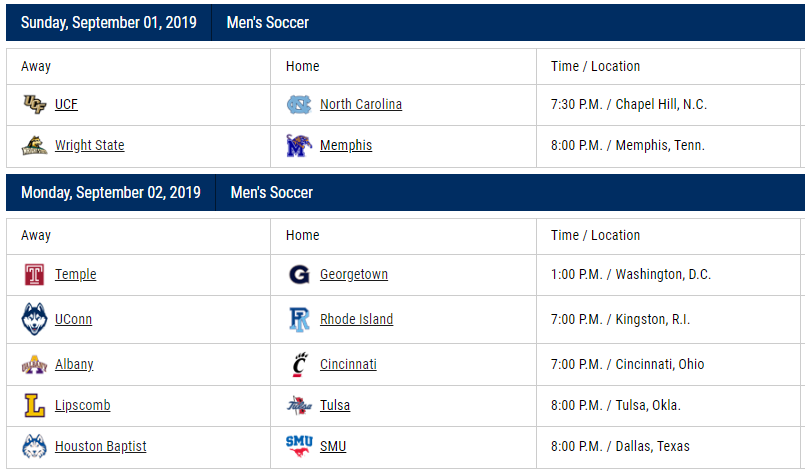The height and width of the screenshot is (474, 805).
Task: Open the Tulsa team link
Action: coord(335,405)
